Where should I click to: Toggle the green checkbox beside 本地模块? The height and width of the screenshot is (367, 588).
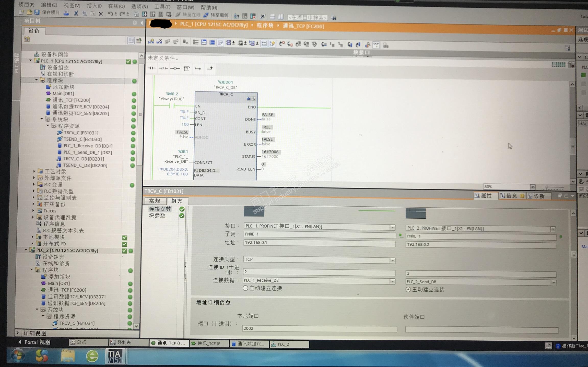coord(125,238)
